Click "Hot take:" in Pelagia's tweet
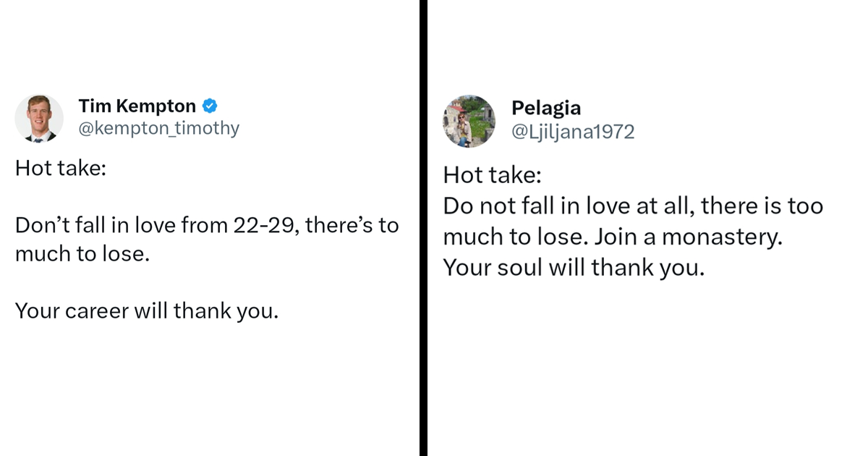This screenshot has width=868, height=456. pyautogui.click(x=491, y=175)
